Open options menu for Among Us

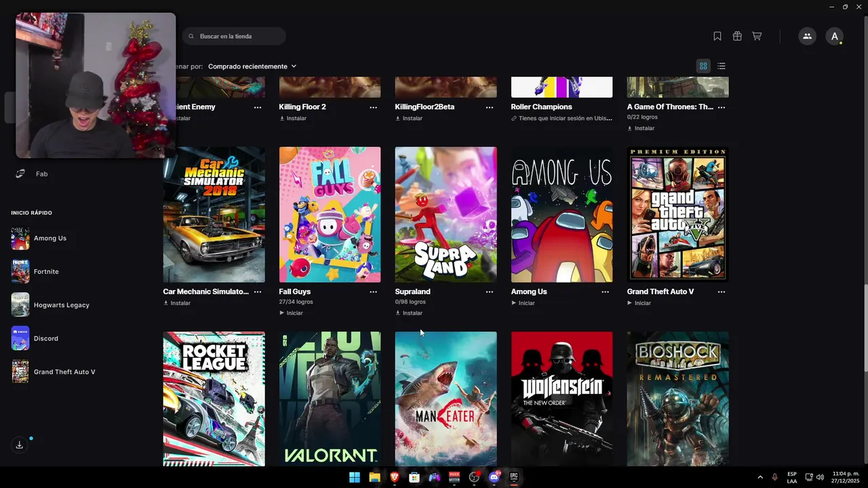pyautogui.click(x=605, y=292)
